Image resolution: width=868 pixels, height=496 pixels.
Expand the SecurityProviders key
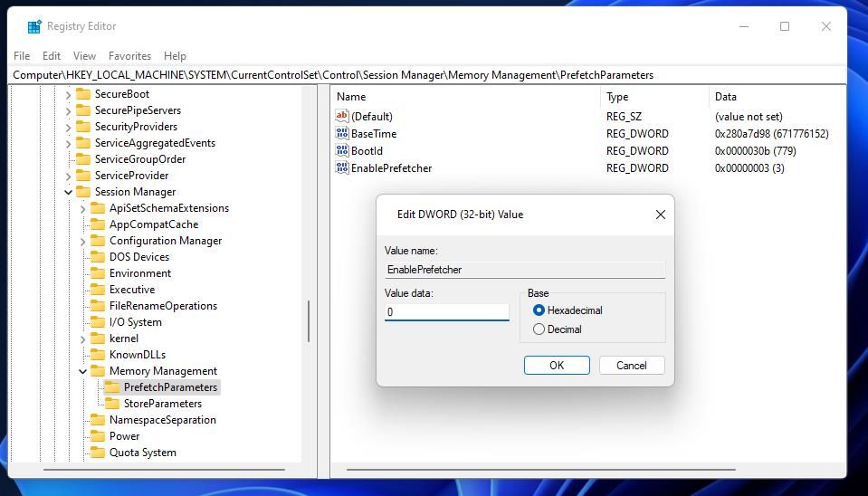(x=68, y=128)
